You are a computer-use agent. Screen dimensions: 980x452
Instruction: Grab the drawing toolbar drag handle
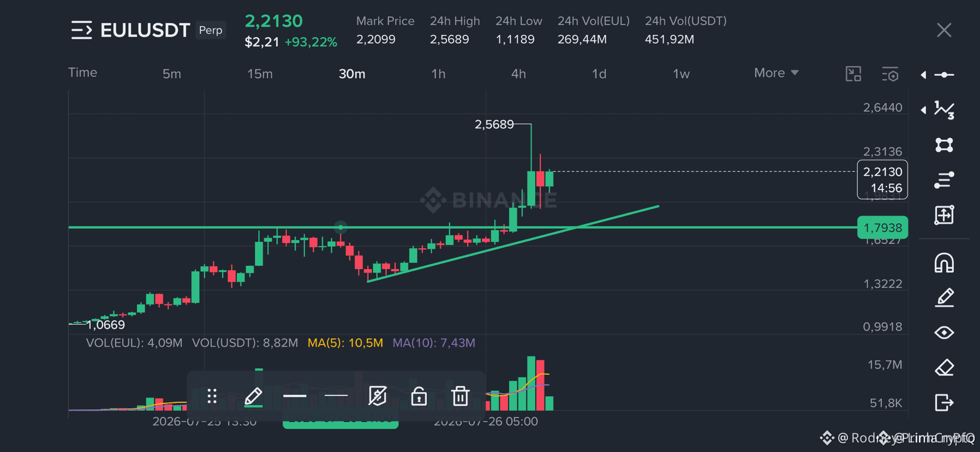tap(212, 396)
